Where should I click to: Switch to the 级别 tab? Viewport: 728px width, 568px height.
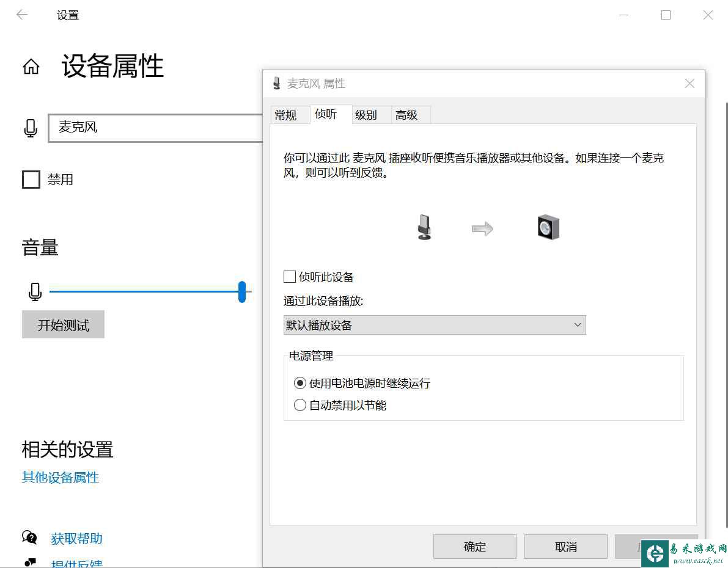click(366, 115)
